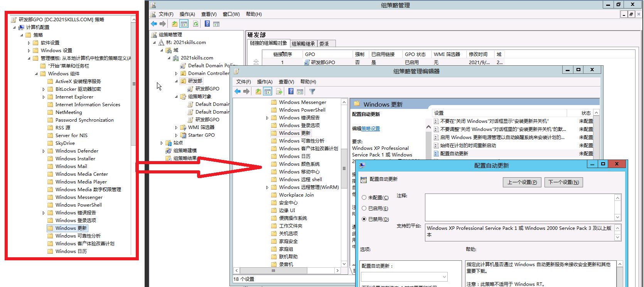Viewport: 644px width, 287px height.
Task: Toggle action pane icon in editor toolbar
Action: click(x=300, y=92)
